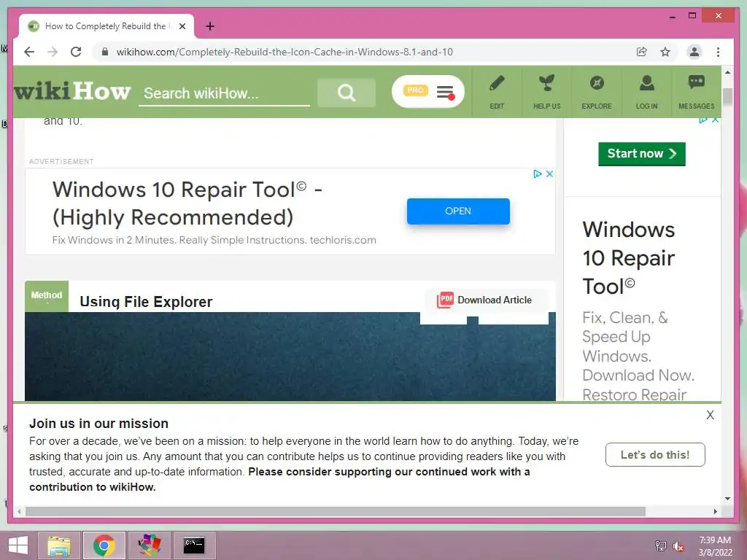This screenshot has width=747, height=560.
Task: Close the wikiHow tab
Action: 182,26
